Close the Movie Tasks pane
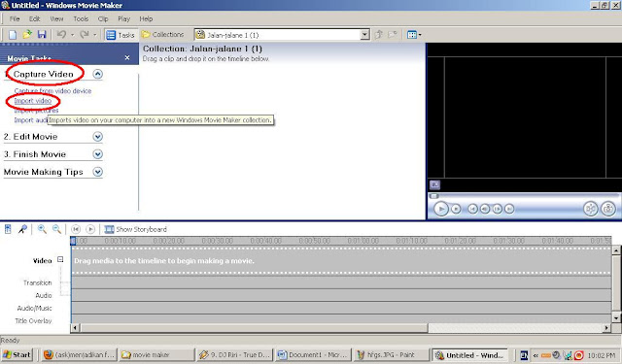 click(x=127, y=58)
